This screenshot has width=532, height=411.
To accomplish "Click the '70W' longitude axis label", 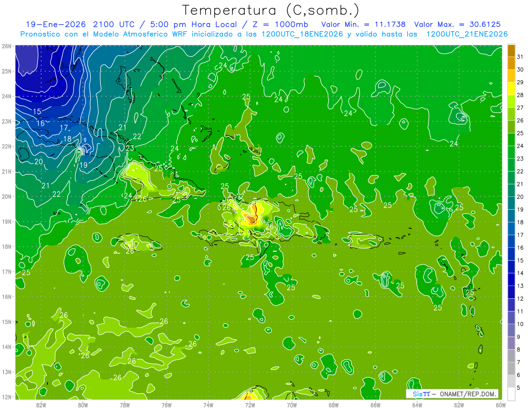I will 292,405.
